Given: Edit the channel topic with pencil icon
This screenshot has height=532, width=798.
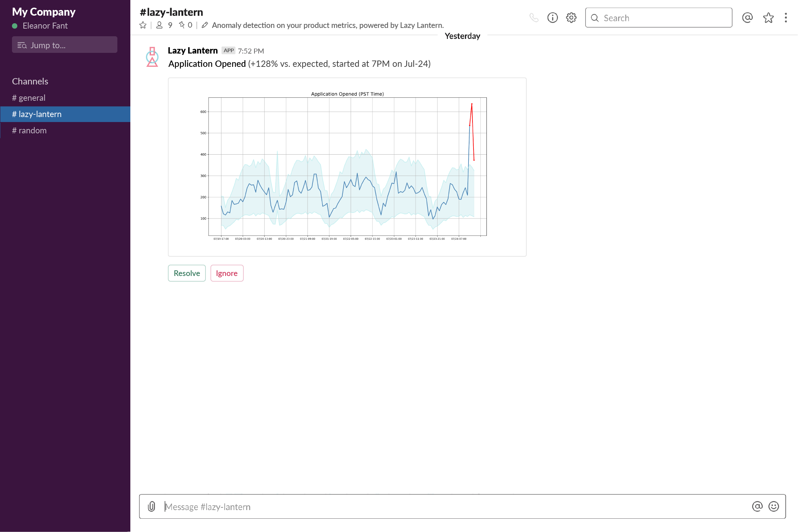Looking at the screenshot, I should click(204, 25).
